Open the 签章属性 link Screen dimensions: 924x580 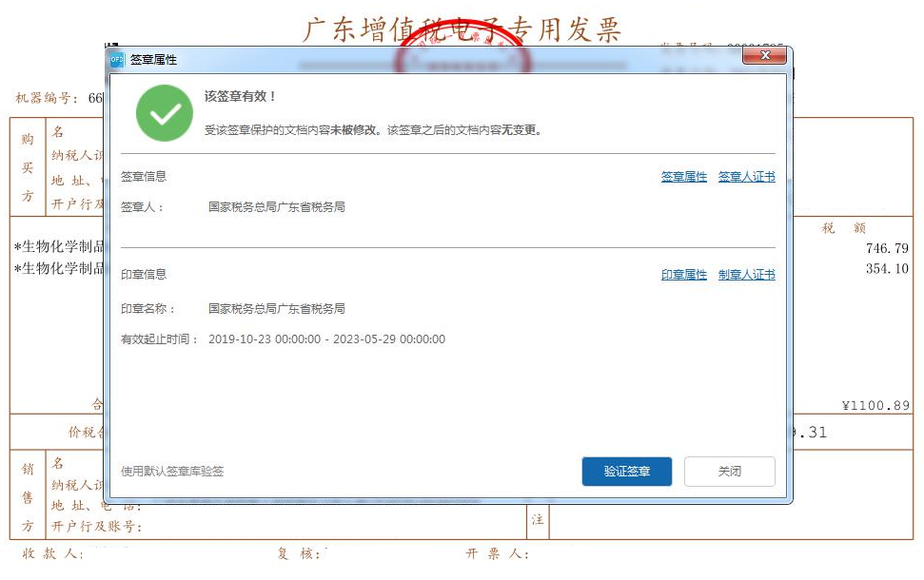coord(683,177)
